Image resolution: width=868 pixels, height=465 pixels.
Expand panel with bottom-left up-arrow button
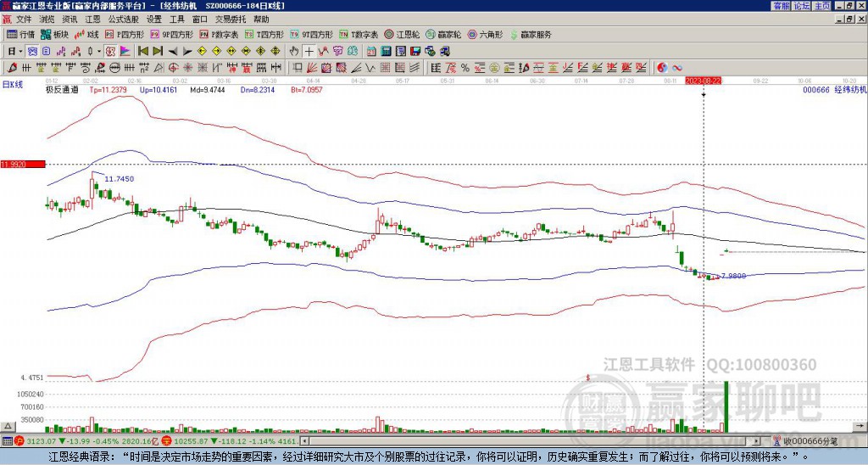pos(8,426)
